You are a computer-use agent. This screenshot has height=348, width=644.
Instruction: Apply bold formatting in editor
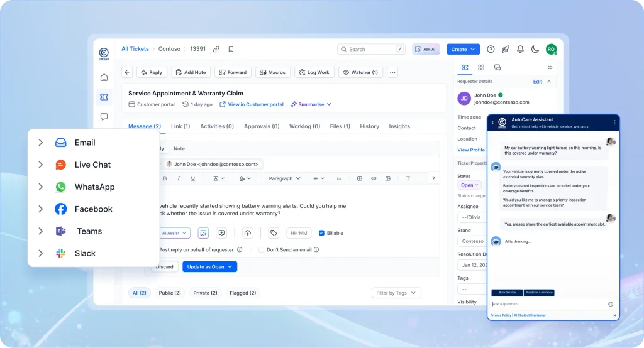click(x=165, y=178)
